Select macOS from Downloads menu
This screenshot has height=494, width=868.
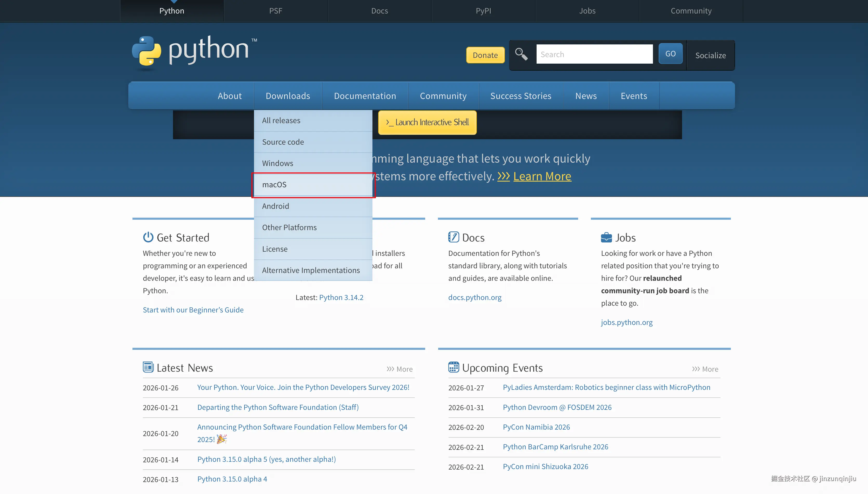pyautogui.click(x=274, y=185)
